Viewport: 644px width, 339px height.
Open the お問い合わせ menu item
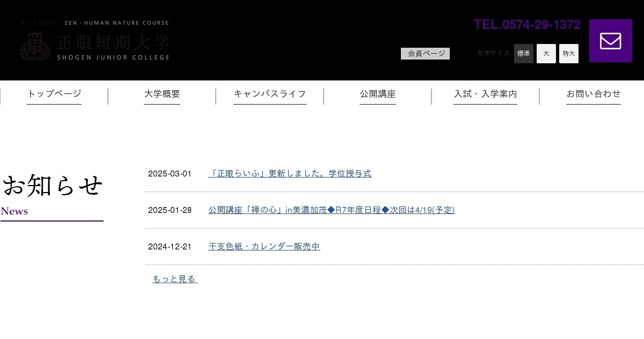[594, 94]
